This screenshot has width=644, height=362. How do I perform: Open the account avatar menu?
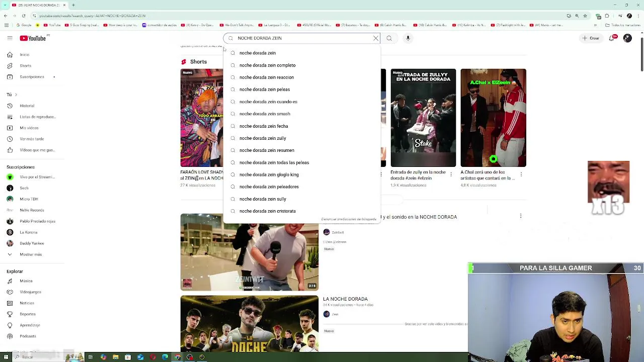(627, 38)
